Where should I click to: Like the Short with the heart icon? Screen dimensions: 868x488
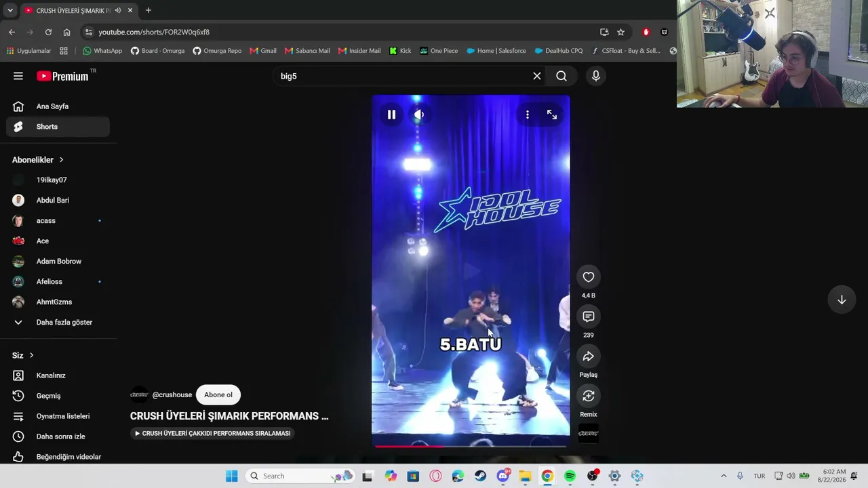coord(589,277)
